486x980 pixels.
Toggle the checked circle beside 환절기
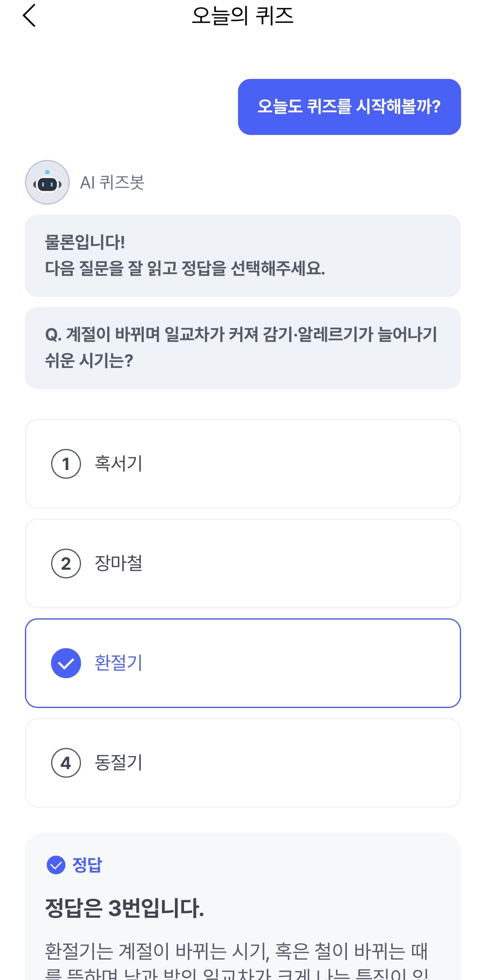(66, 663)
